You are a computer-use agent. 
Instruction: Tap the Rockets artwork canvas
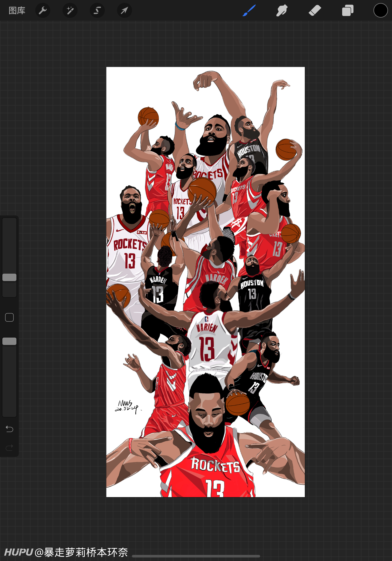206,282
